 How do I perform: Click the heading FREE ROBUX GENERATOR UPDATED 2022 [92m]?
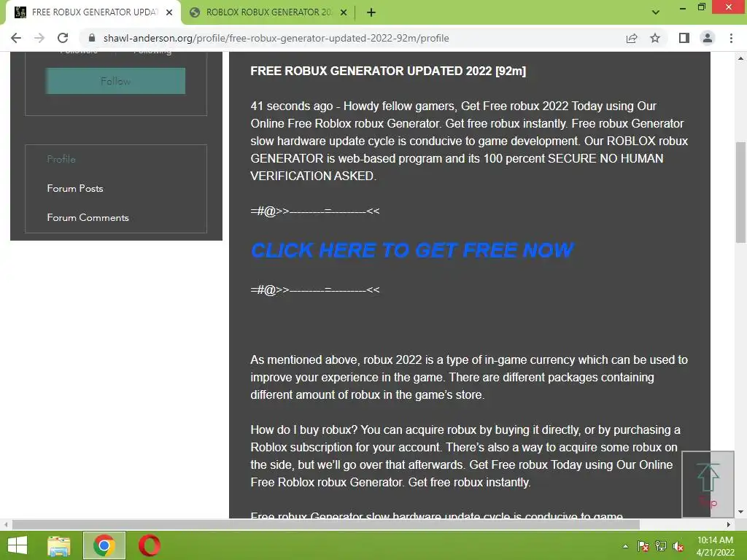click(x=388, y=71)
